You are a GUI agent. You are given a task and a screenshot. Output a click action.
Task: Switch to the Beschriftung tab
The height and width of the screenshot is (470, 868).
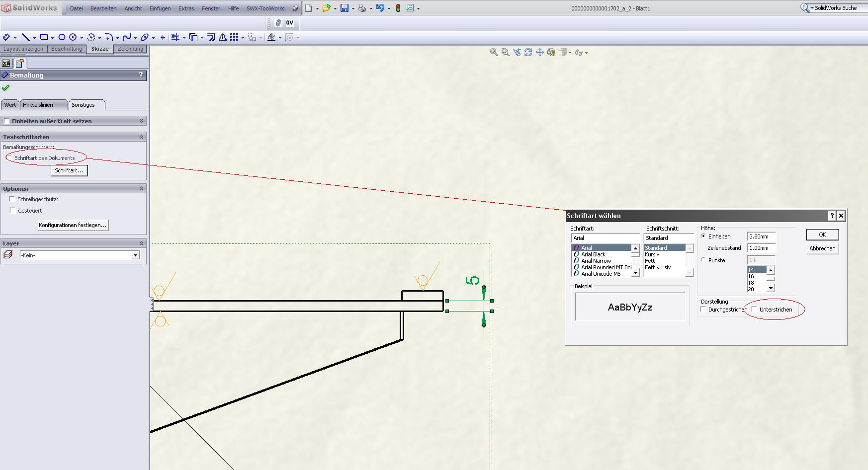point(67,49)
